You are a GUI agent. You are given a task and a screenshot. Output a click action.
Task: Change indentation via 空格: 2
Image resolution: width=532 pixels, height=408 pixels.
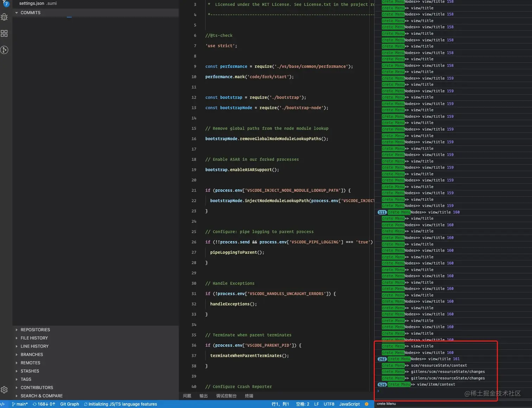tap(303, 404)
